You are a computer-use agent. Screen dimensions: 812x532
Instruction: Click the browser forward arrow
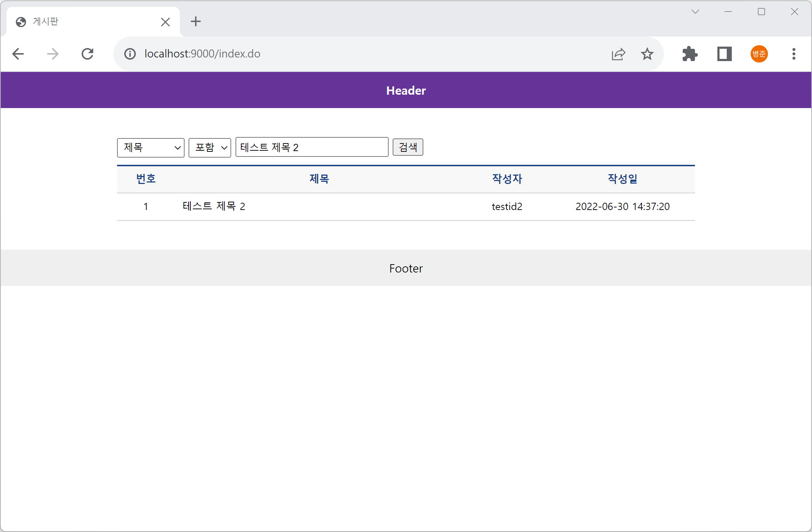pyautogui.click(x=53, y=54)
